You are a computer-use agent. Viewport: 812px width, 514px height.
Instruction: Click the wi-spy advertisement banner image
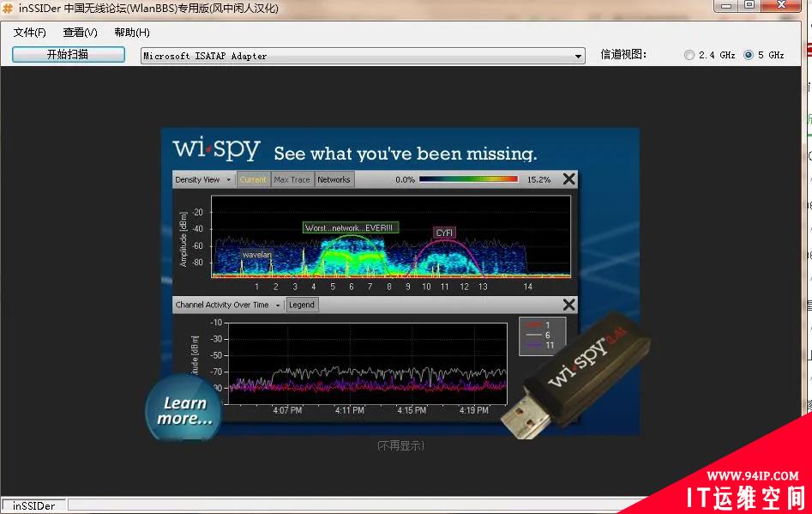[x=400, y=281]
